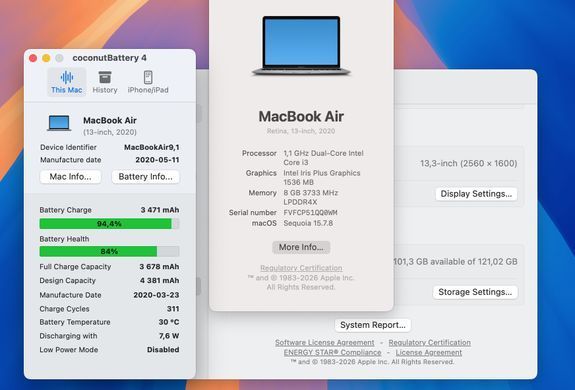
Task: Open Storage Settings... in System Settings window
Action: point(475,292)
